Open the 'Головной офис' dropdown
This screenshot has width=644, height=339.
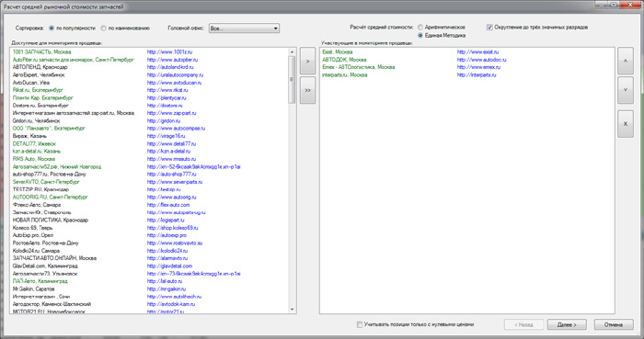point(244,28)
